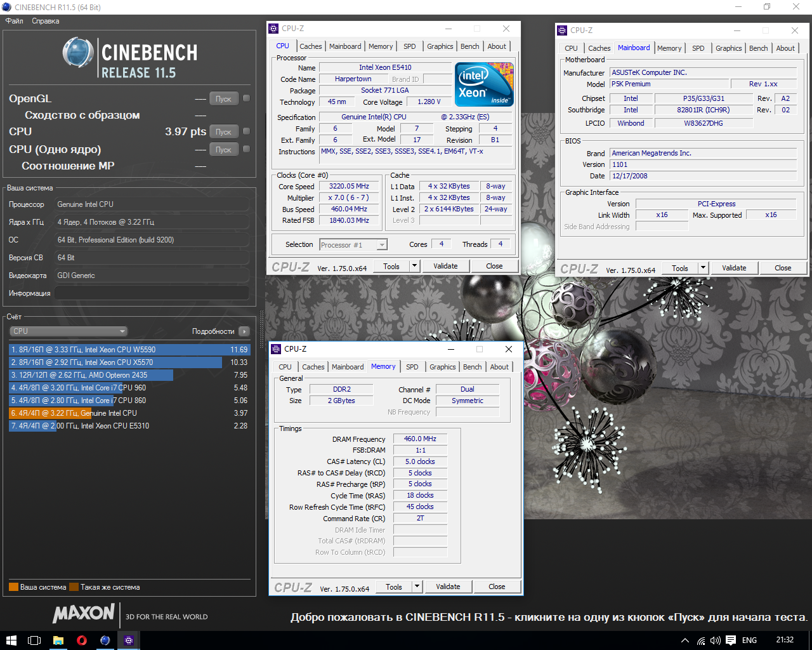The image size is (812, 650).
Task: Expand Подробности details arrow
Action: click(244, 331)
